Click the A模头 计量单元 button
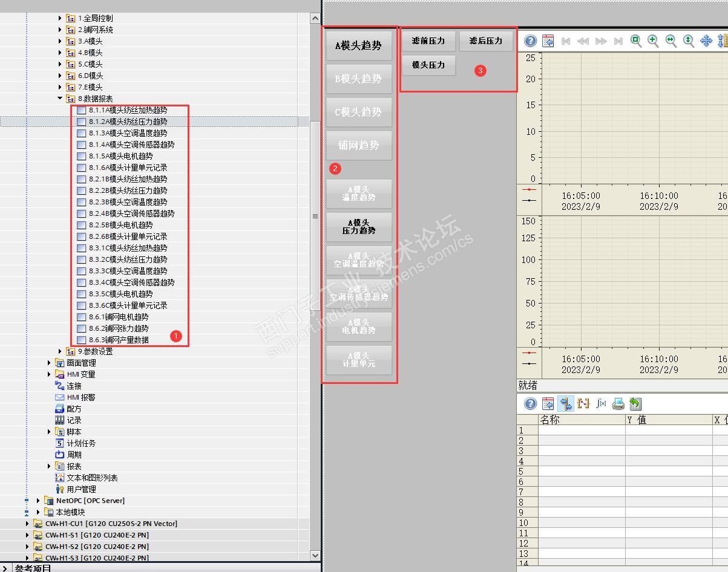728x572 pixels. click(x=359, y=360)
